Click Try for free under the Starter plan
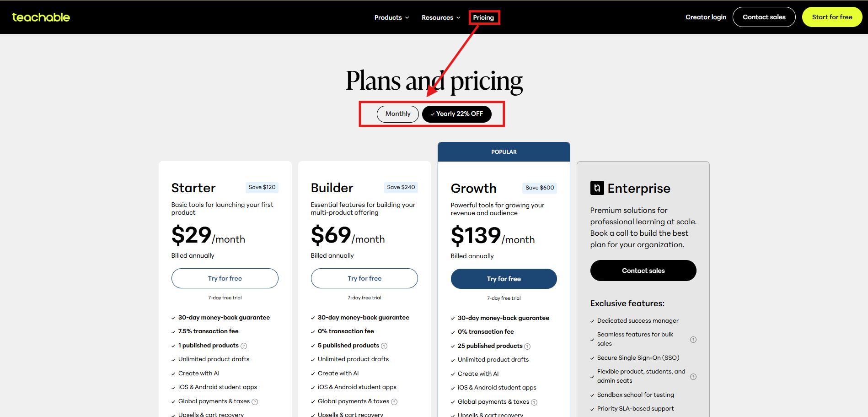The image size is (868, 417). (225, 278)
